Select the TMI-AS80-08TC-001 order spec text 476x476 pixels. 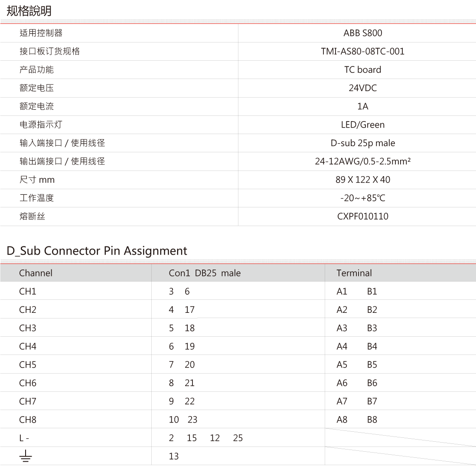point(362,51)
